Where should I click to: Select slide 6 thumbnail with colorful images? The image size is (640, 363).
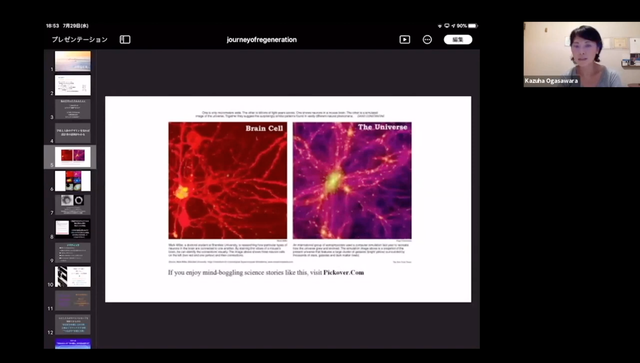click(x=73, y=181)
